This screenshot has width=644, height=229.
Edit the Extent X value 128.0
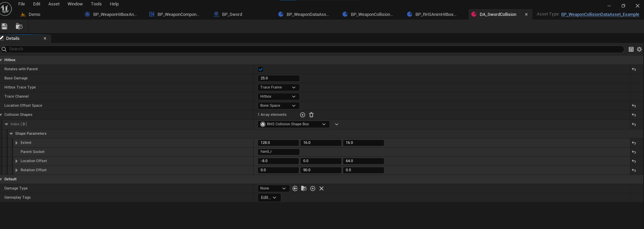click(x=278, y=143)
